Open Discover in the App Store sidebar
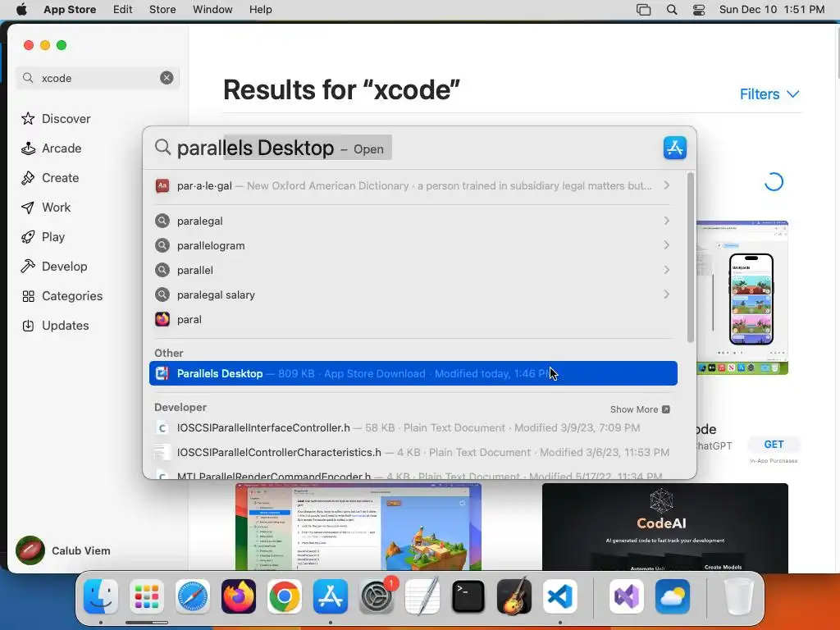 (x=56, y=118)
